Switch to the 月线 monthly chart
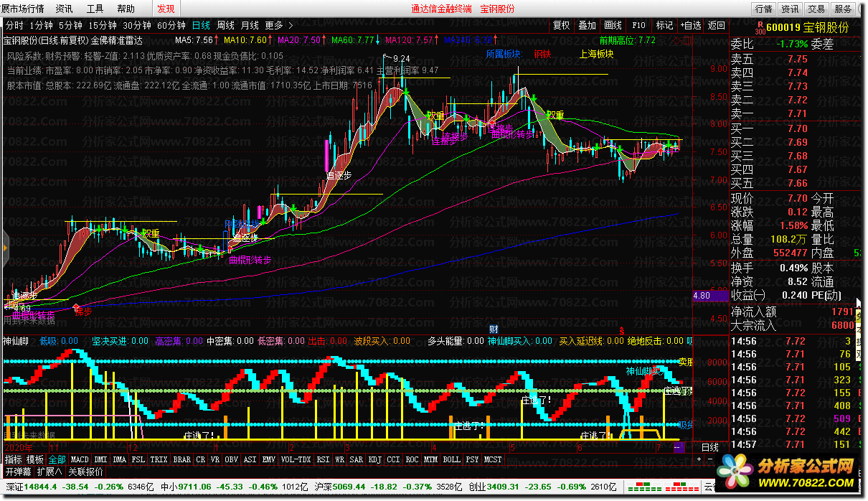This screenshot has height=501, width=868. 250,25
